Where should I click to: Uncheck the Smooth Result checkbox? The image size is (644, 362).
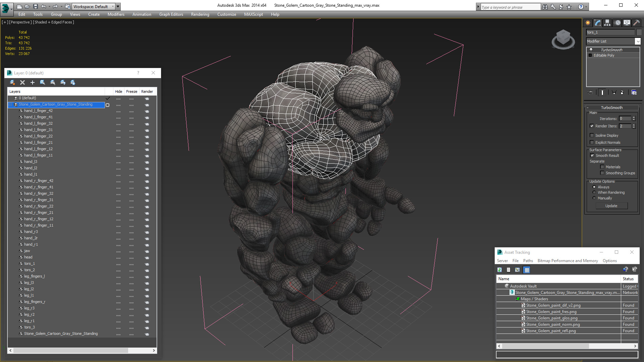(592, 156)
